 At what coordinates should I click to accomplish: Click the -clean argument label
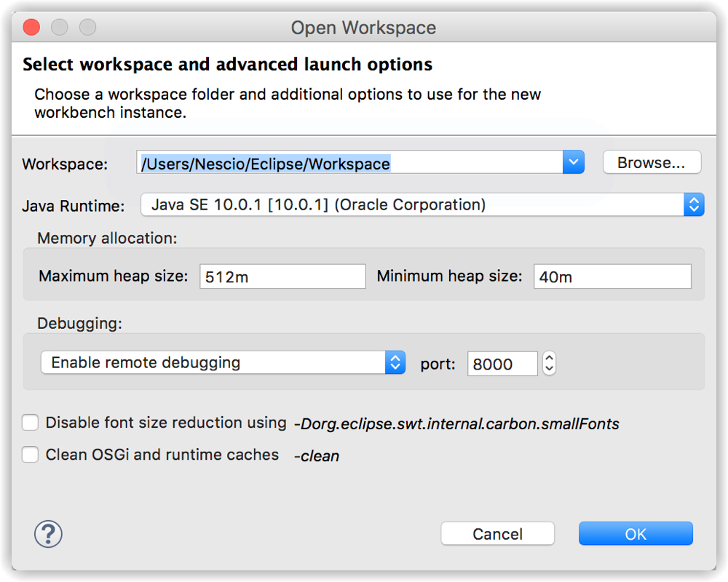(317, 455)
